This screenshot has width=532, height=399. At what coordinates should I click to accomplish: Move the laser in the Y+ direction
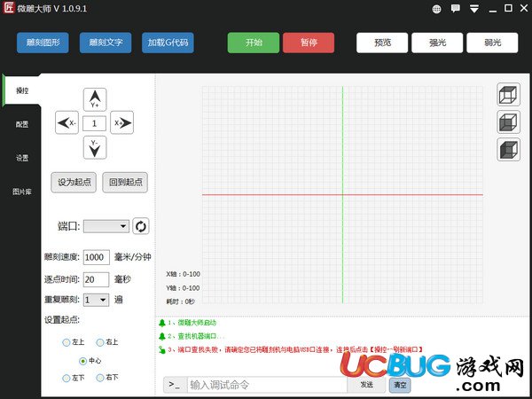click(95, 99)
